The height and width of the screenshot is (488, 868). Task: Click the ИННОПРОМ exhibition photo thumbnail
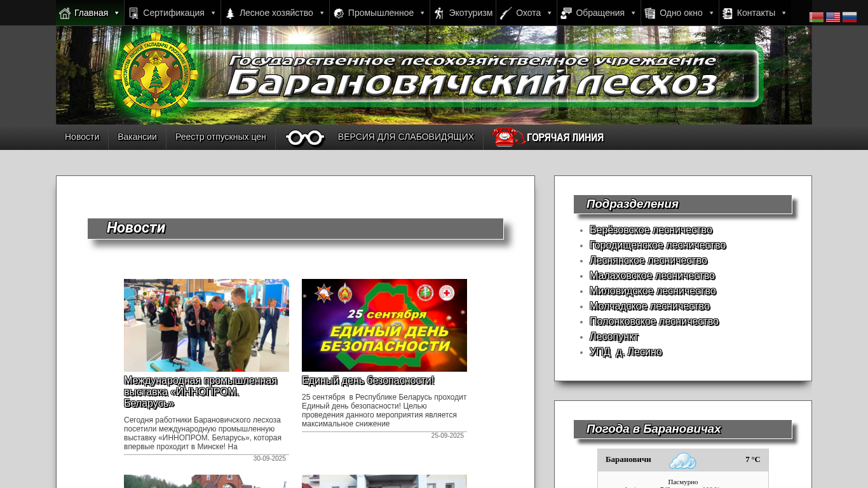pyautogui.click(x=207, y=325)
